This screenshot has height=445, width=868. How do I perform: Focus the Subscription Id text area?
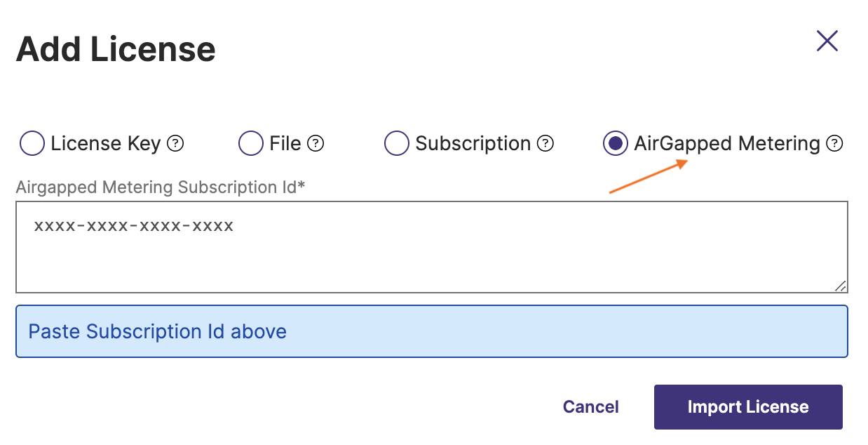click(x=431, y=247)
